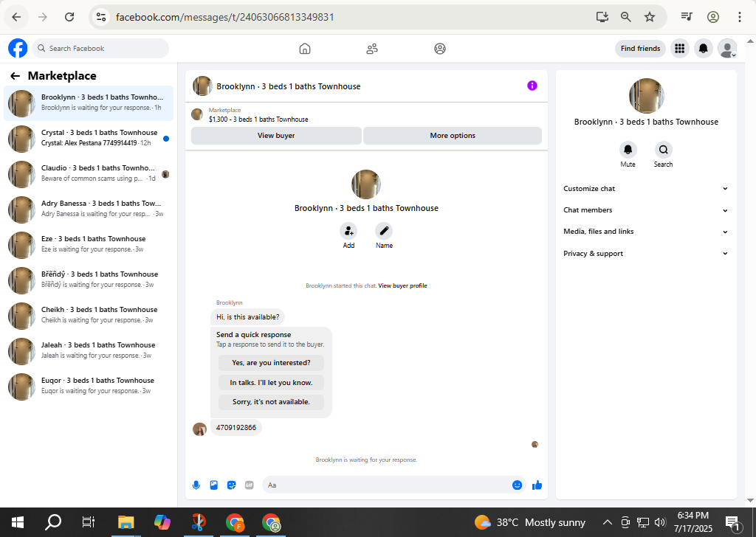Open the Friends tab icon
Viewport: 756px width, 537px height.
(x=372, y=49)
